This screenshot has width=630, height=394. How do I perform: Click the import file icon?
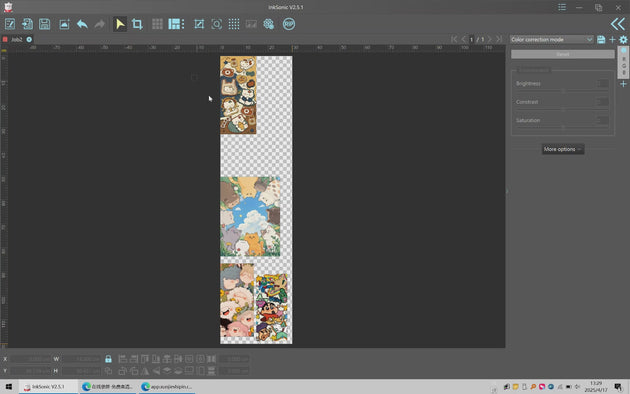click(x=27, y=24)
